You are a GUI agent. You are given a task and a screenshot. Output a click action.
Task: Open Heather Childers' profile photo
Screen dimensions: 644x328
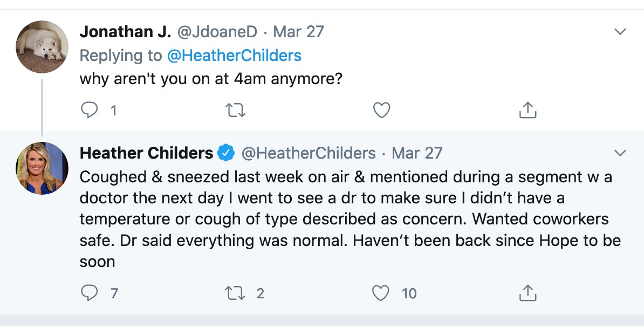pyautogui.click(x=42, y=168)
